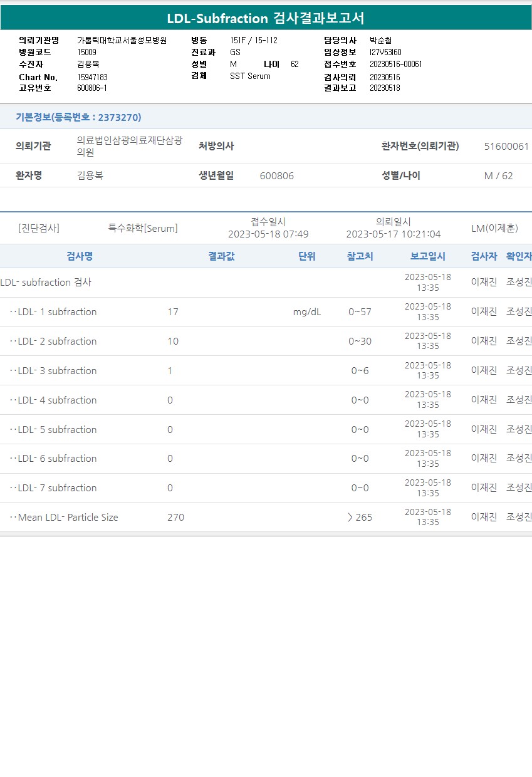Click the LDL- subfraction 검사 parent row
Image resolution: width=532 pixels, height=777 pixels.
[46, 283]
